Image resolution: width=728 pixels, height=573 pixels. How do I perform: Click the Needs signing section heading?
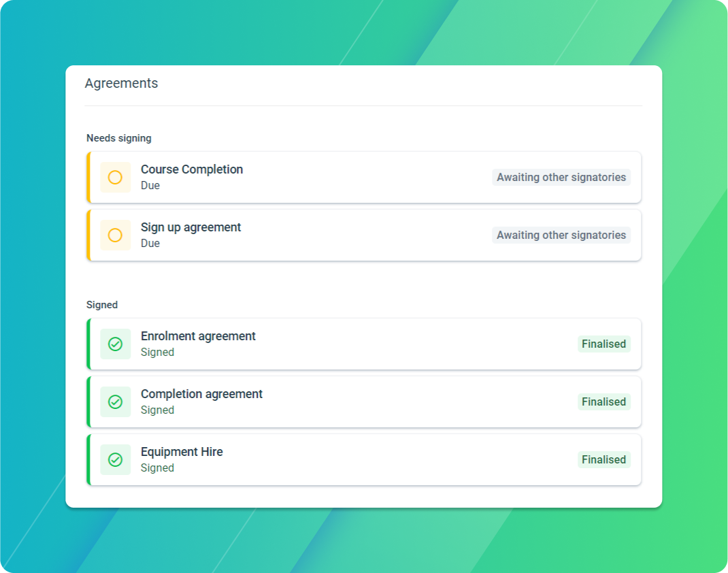[x=119, y=137]
